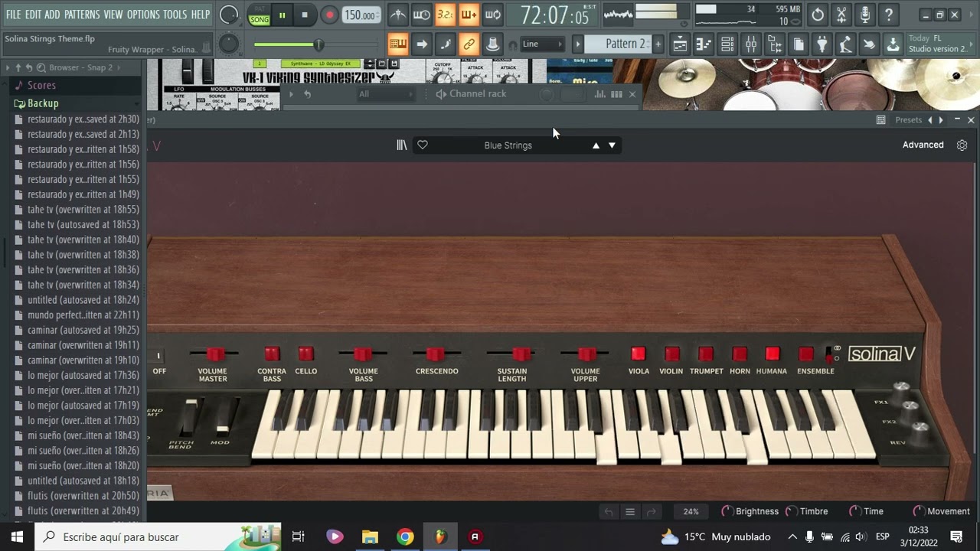Viewport: 980px width, 551px height.
Task: Click the Advanced button in Solina V
Action: [x=923, y=145]
